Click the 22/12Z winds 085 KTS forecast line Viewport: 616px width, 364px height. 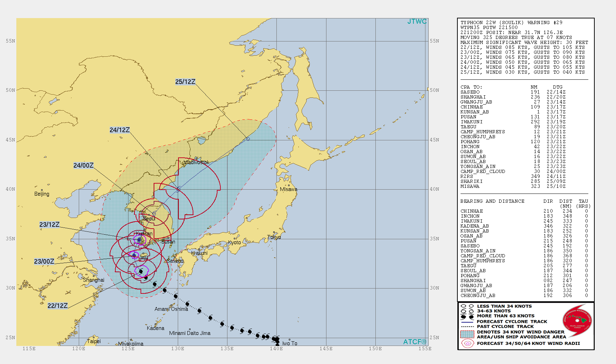coord(523,47)
